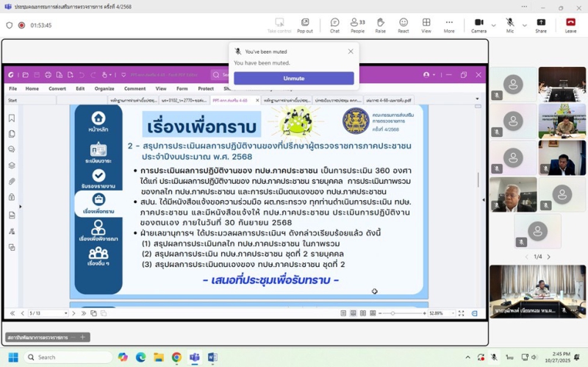Expand the Mic options dropdown arrow
This screenshot has height=367, width=588.
coord(524,24)
